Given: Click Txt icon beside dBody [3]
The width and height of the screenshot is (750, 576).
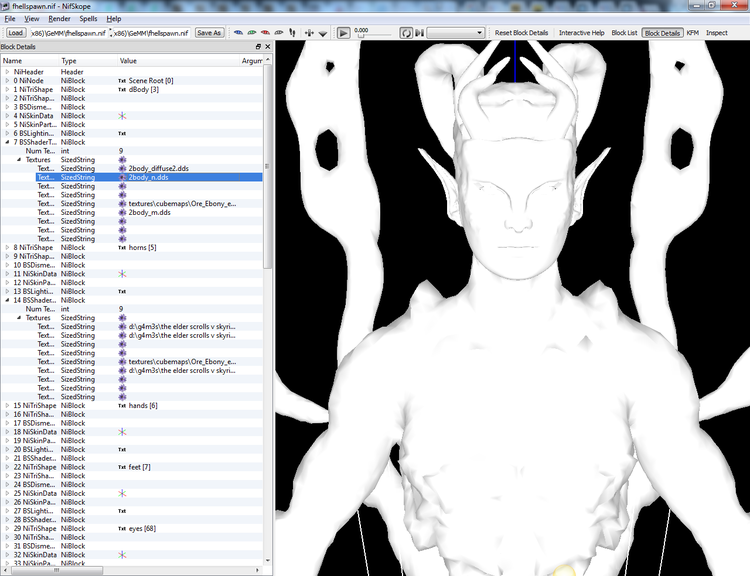Looking at the screenshot, I should click(x=122, y=89).
